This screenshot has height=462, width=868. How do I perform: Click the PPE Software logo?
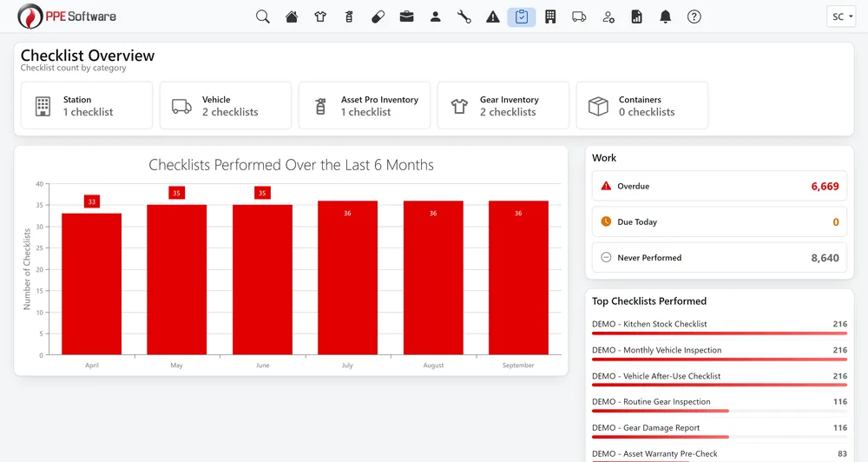pos(67,16)
